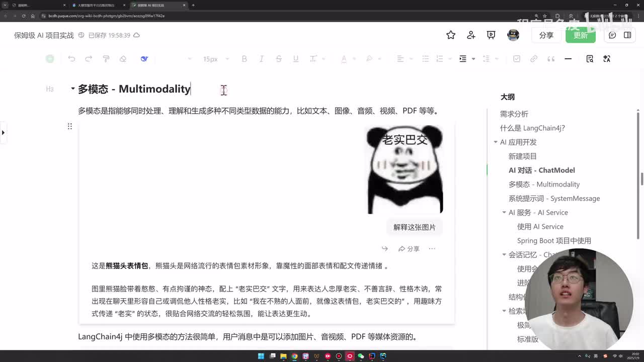
Task: Toggle italic formatting
Action: click(261, 59)
